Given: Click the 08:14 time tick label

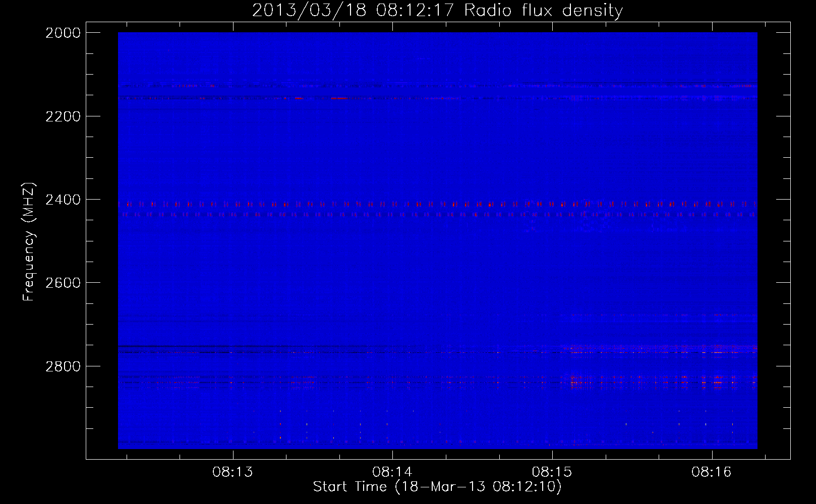Looking at the screenshot, I should 392,472.
